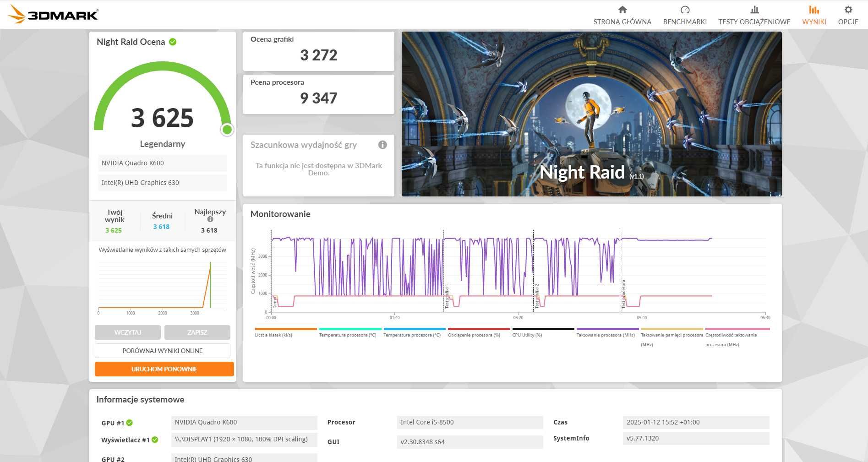This screenshot has width=868, height=462.
Task: Click the Wyświetlacz #1 DISPLAY1 field
Action: 244,439
